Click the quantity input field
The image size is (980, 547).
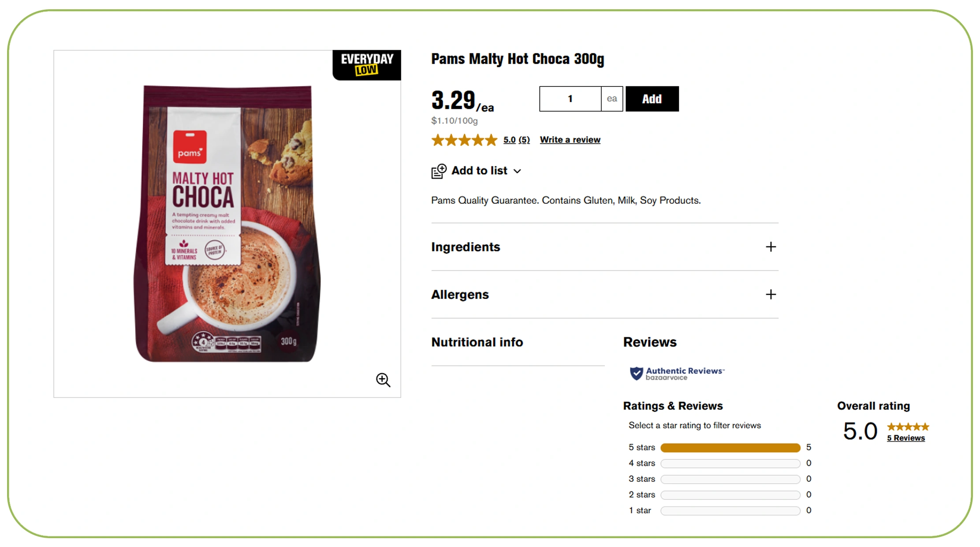point(570,99)
